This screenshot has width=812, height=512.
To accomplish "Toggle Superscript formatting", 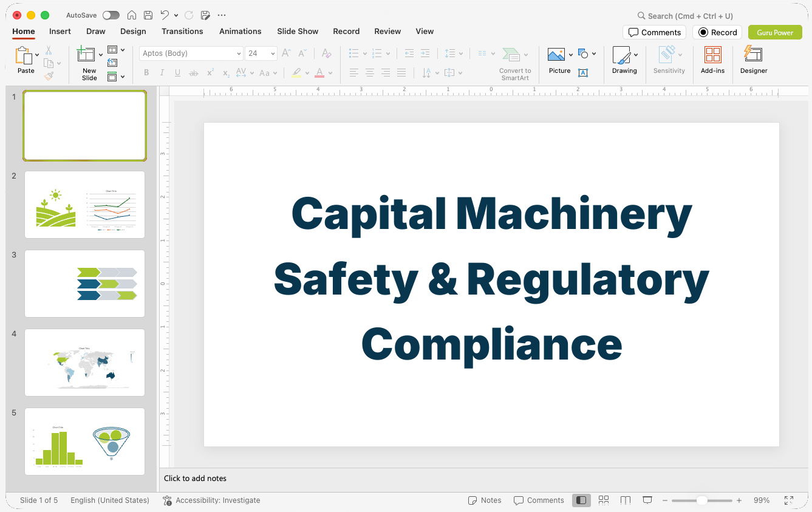I will [210, 73].
